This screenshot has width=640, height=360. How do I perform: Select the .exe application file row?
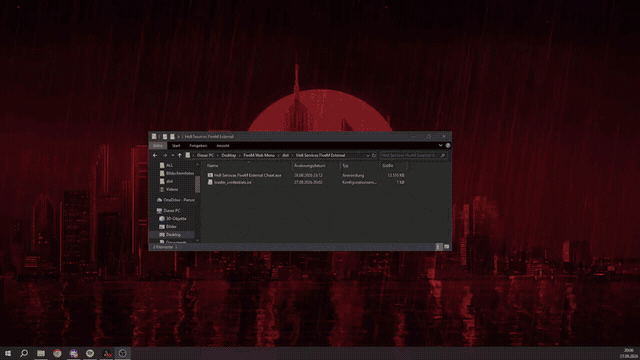[306, 175]
